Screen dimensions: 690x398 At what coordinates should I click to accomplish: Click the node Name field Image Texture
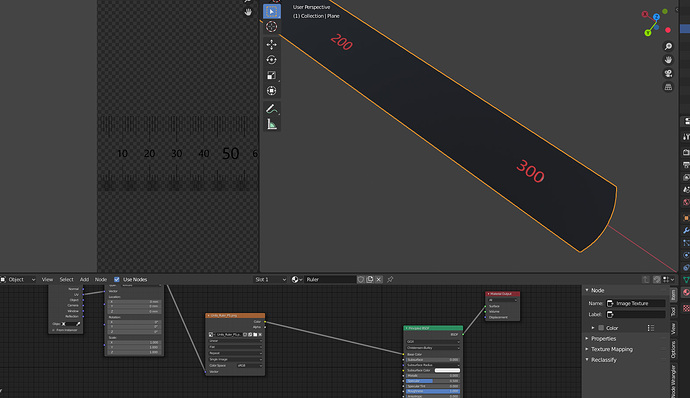point(635,303)
